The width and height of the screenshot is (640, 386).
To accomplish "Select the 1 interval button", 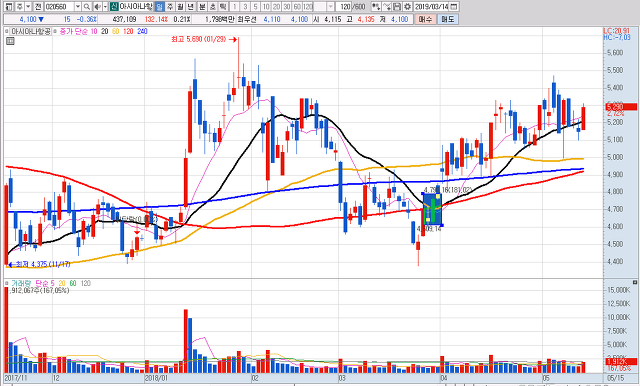I will click(x=234, y=7).
